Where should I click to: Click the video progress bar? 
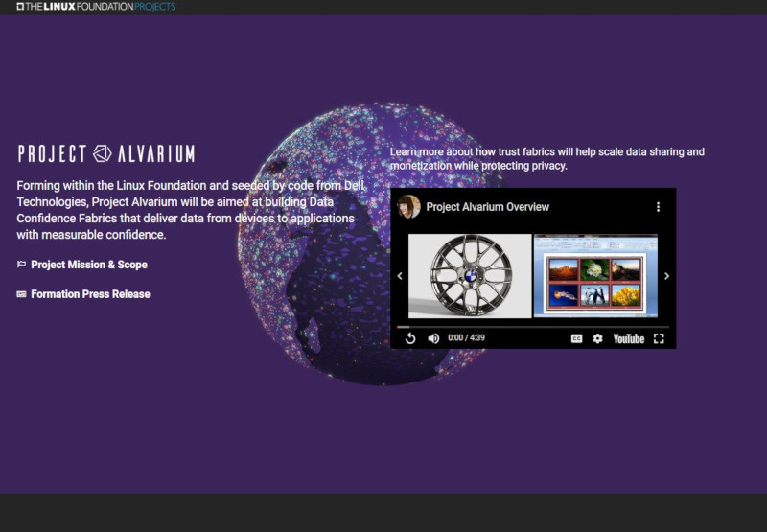tap(533, 327)
